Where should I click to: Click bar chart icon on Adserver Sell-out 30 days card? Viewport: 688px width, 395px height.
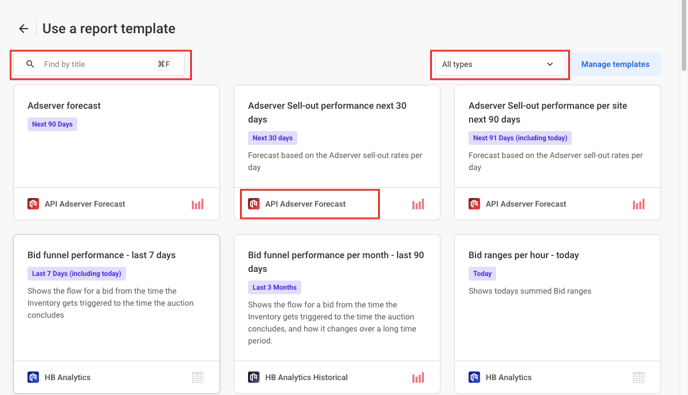coord(418,204)
